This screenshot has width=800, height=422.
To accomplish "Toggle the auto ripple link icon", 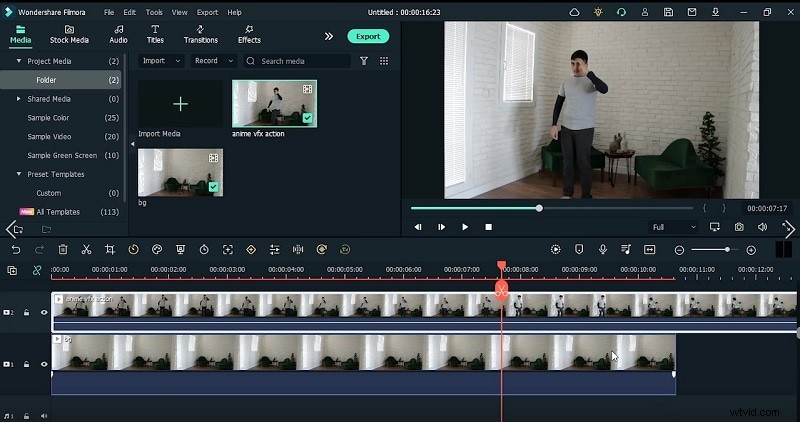I will 37,270.
